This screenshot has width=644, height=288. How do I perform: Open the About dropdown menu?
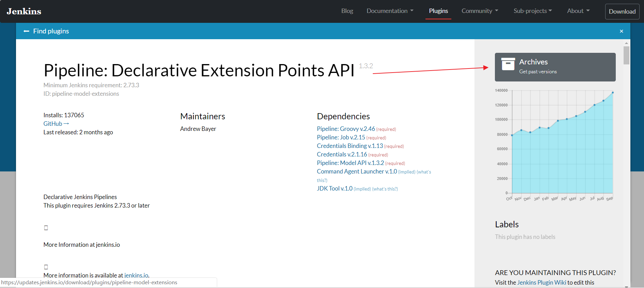(578, 11)
